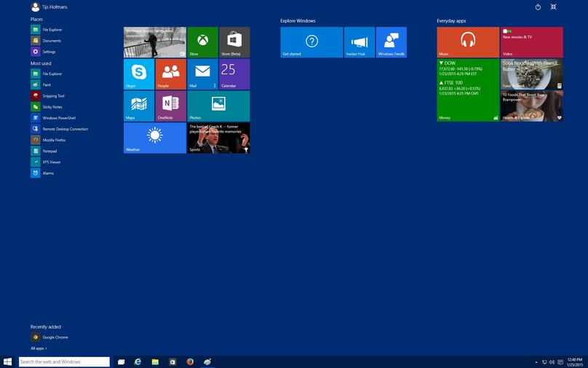Open Tijs Hofmans user account menu
Screen dimensions: 588x368
49,7
